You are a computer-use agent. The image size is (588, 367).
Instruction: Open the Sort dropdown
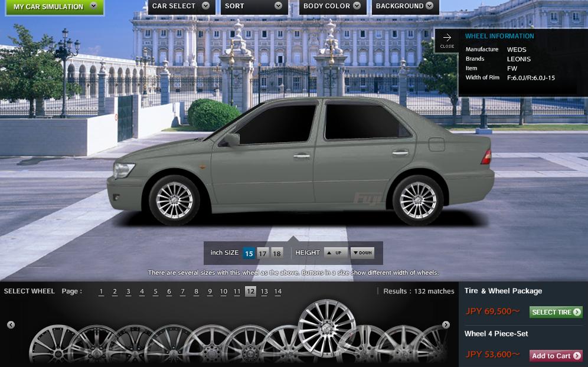tap(253, 6)
